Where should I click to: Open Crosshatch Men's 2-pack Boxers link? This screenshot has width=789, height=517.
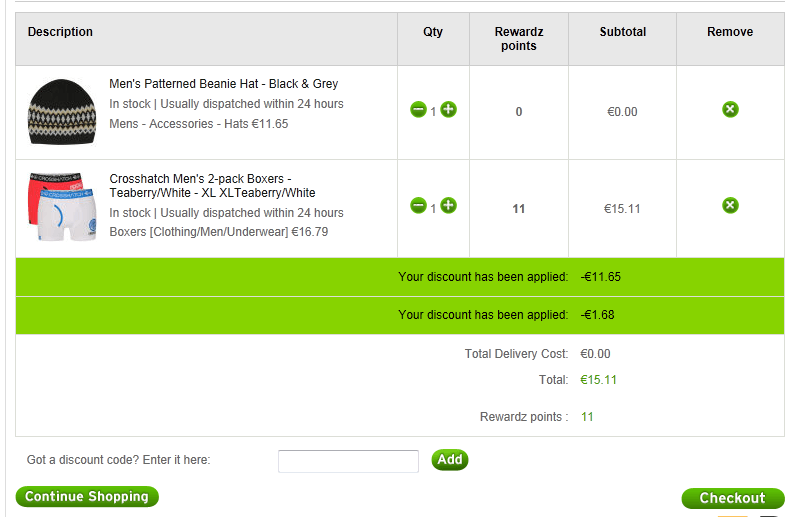[x=212, y=186]
